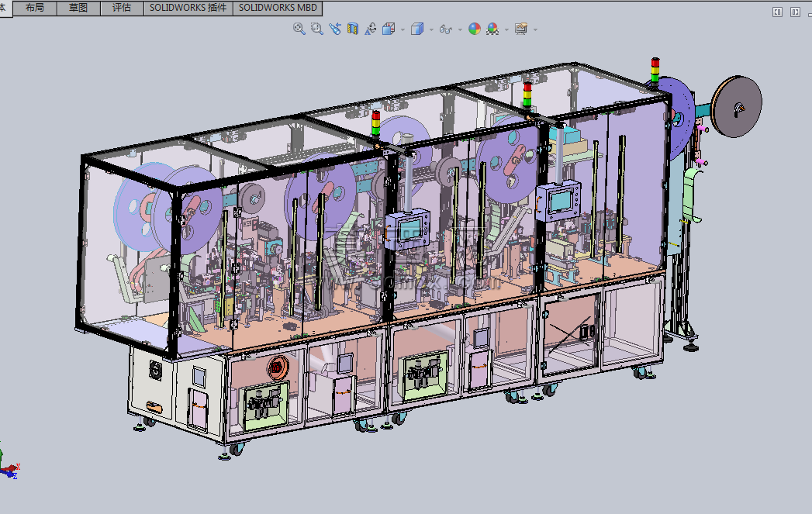Activate the Section View tool

click(x=353, y=29)
